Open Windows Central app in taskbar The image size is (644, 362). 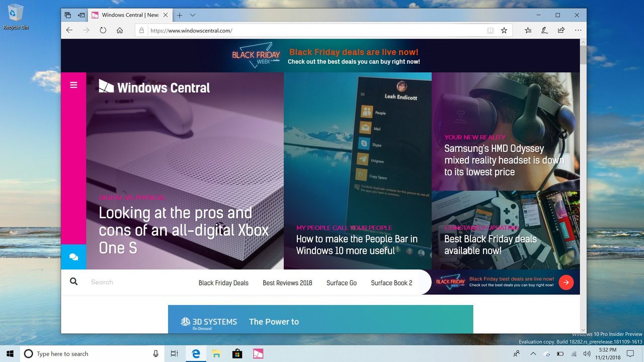[x=258, y=354]
